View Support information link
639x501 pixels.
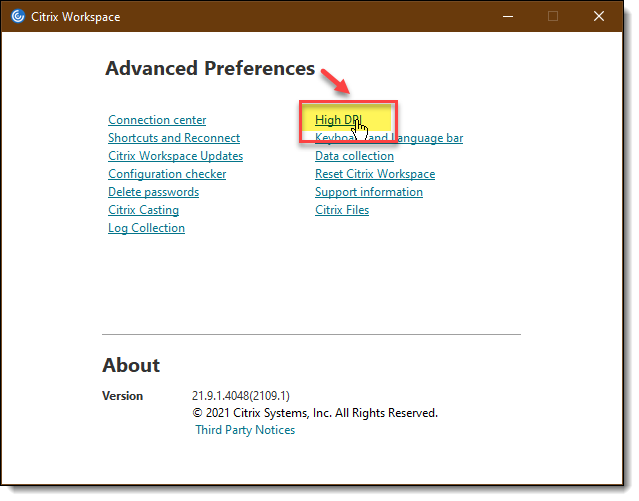coord(369,192)
